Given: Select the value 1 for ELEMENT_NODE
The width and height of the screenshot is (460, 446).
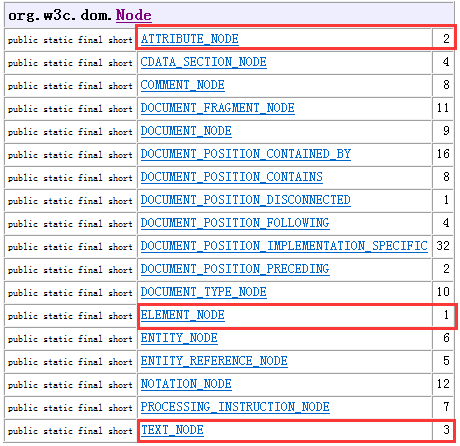Looking at the screenshot, I should coord(446,315).
